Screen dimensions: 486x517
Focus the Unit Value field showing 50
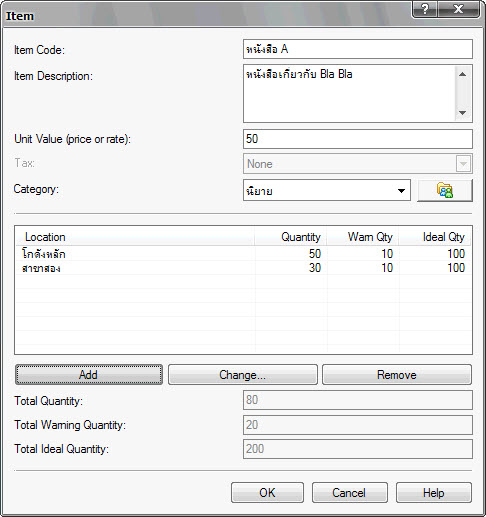[x=358, y=139]
